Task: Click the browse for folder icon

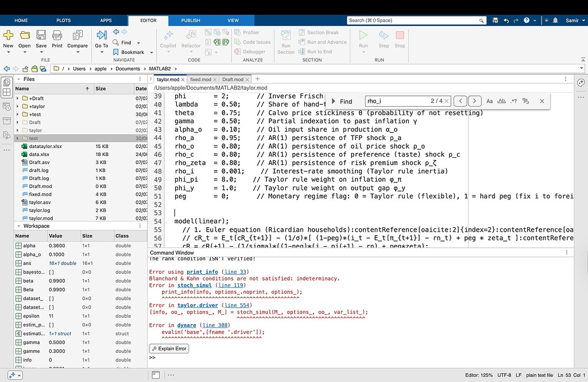Action: (34, 68)
